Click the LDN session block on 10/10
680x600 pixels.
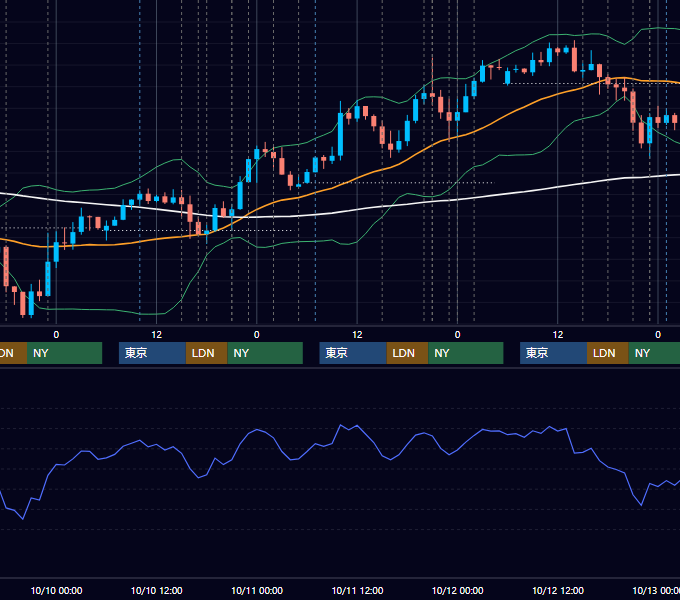(206, 353)
